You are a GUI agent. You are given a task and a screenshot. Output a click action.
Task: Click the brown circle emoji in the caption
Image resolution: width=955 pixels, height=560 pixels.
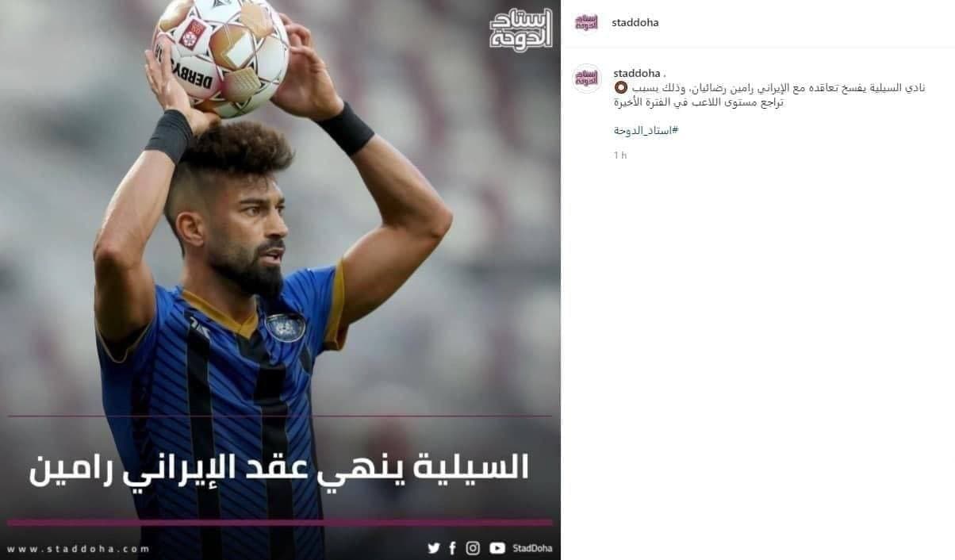[621, 87]
